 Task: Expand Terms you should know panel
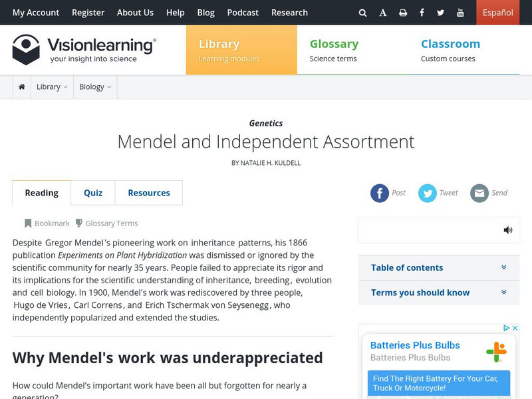439,293
